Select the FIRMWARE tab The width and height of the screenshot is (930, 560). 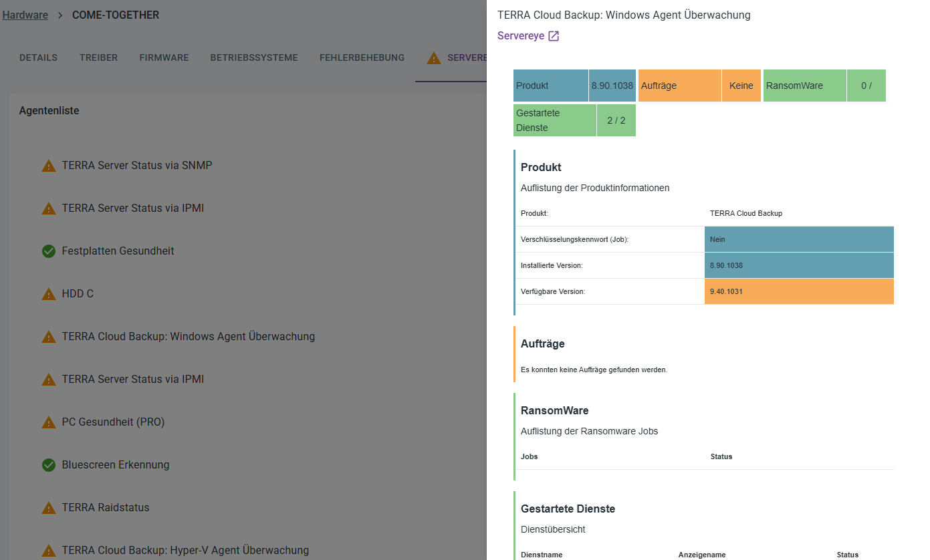pyautogui.click(x=164, y=57)
